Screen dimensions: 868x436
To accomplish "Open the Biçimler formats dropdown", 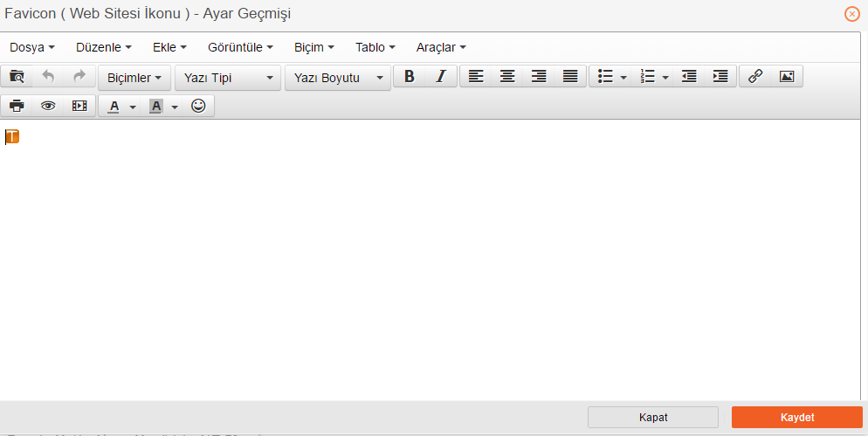I will coord(134,78).
